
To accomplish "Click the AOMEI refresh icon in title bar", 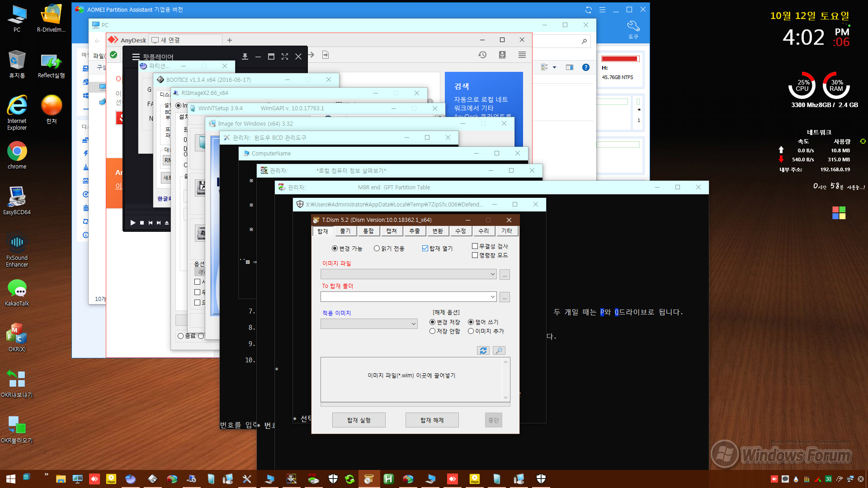I will coord(589,9).
